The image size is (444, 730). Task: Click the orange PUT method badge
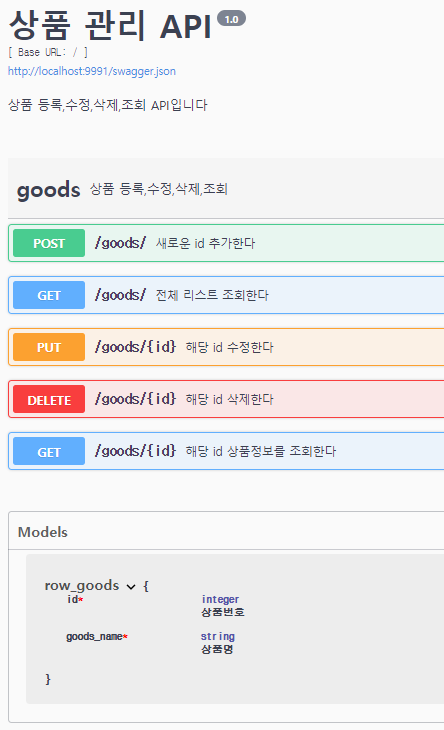pyautogui.click(x=49, y=347)
